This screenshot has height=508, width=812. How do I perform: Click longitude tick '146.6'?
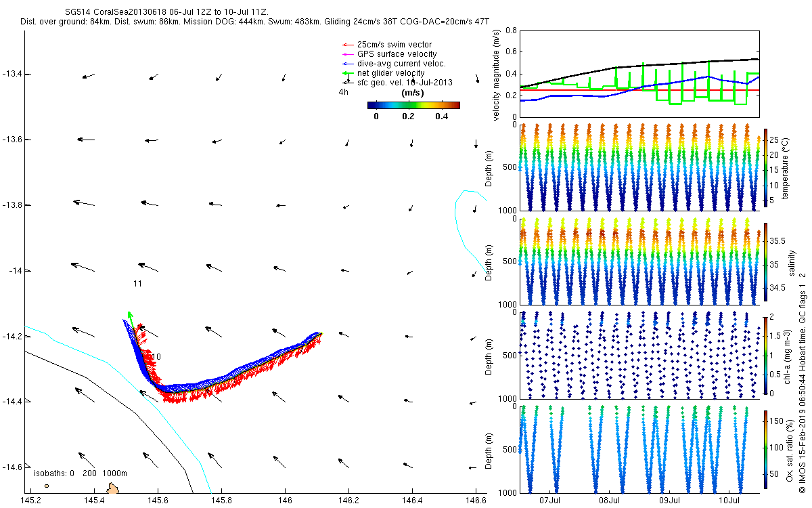(x=476, y=501)
